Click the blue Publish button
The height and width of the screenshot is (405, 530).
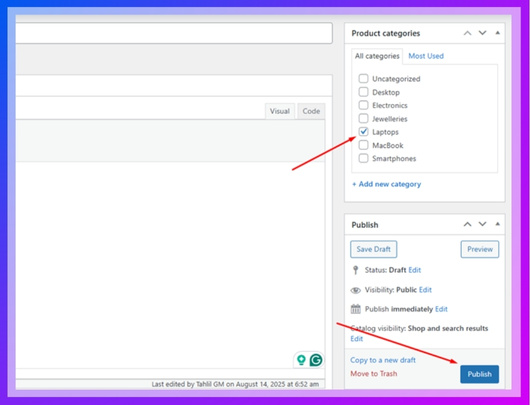[479, 374]
